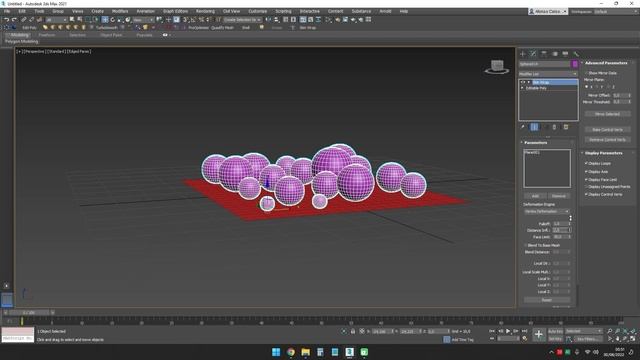The width and height of the screenshot is (640, 360).
Task: Open File Explorer from the taskbar
Action: pyautogui.click(x=305, y=352)
